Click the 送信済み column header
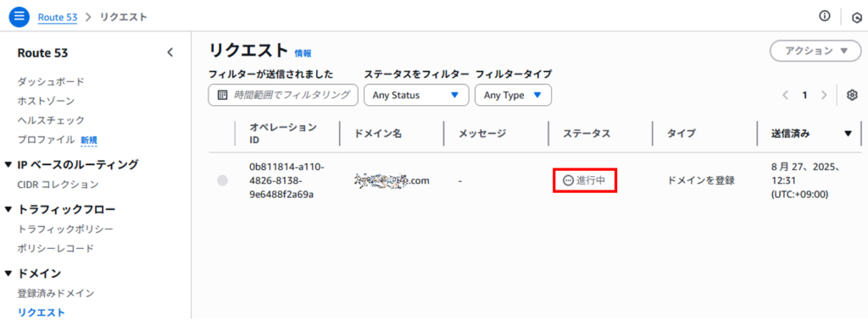The width and height of the screenshot is (868, 320). (x=790, y=133)
